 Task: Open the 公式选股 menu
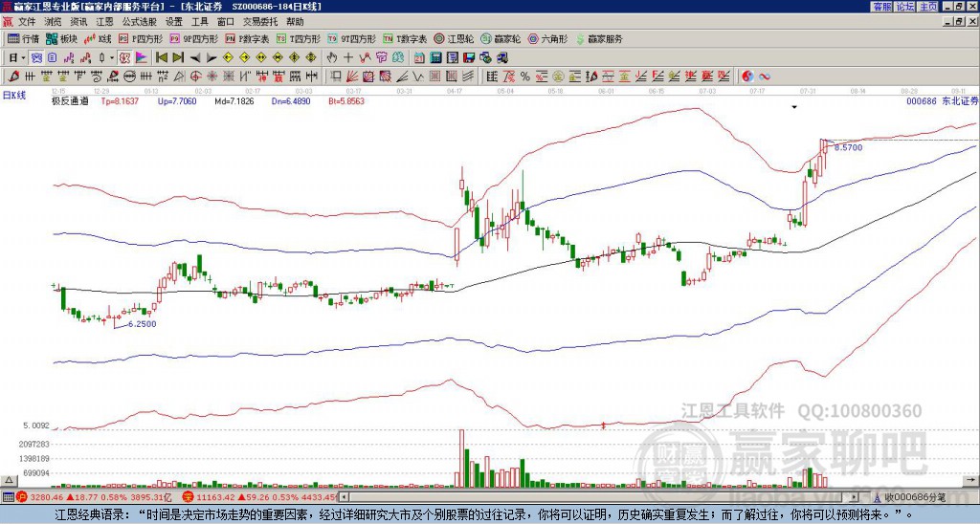(x=140, y=22)
